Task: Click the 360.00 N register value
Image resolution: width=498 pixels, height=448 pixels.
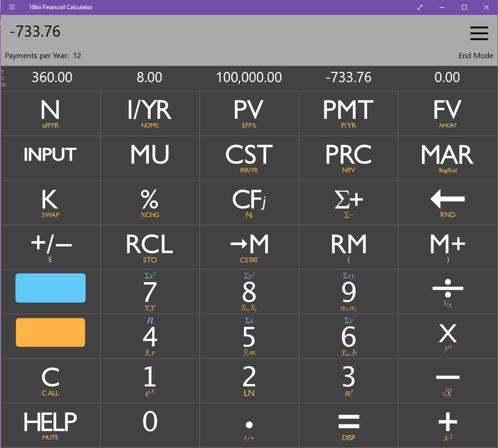Action: [52, 77]
